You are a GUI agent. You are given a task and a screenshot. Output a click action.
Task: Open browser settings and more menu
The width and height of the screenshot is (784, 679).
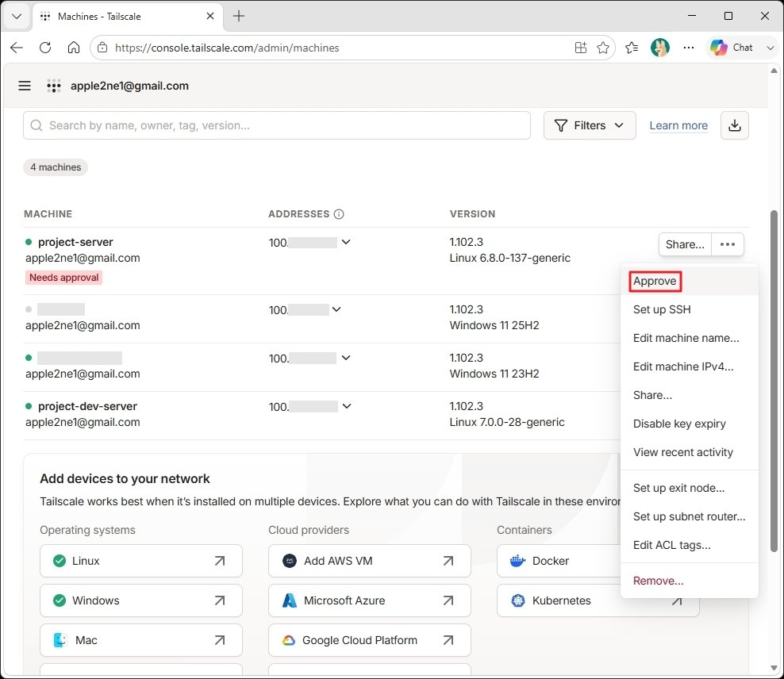[689, 48]
